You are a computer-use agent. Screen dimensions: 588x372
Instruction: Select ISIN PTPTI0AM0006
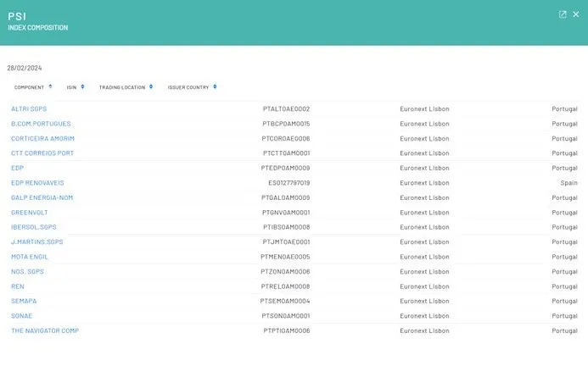(287, 330)
